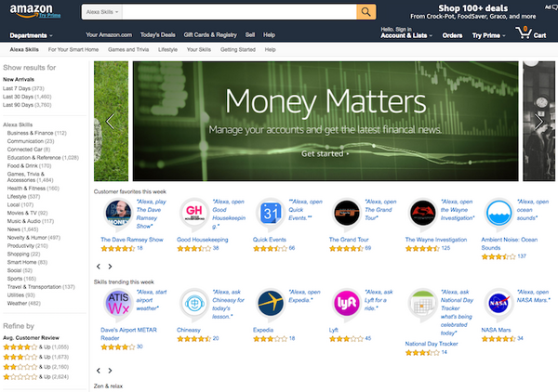Open The Grand Tour skill icon
Screen dimensions: 558x392
347,214
